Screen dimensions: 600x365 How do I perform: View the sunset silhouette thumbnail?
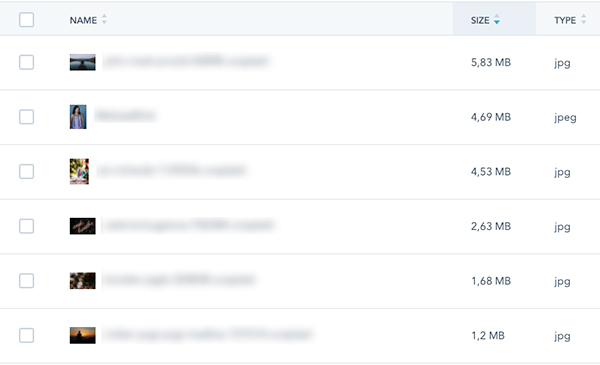pyautogui.click(x=83, y=336)
